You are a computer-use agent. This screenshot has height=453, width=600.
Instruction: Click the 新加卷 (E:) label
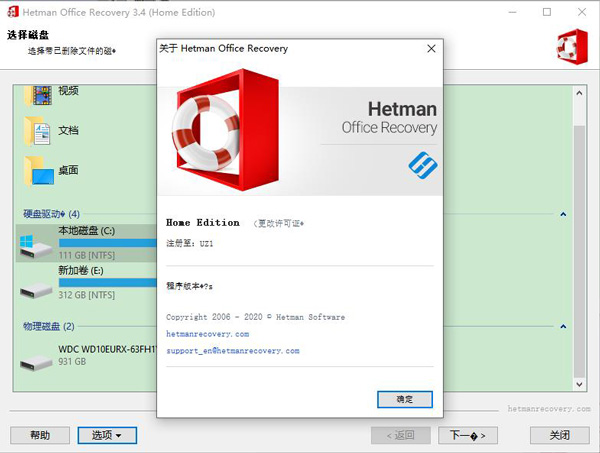(x=81, y=270)
